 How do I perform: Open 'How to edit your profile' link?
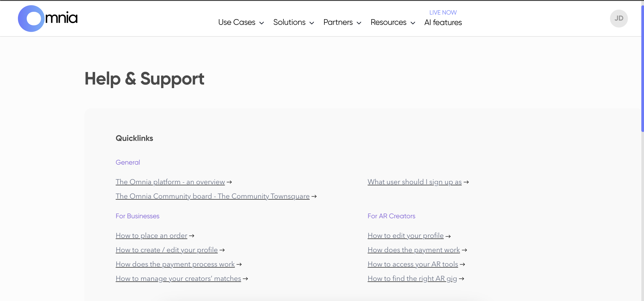405,235
